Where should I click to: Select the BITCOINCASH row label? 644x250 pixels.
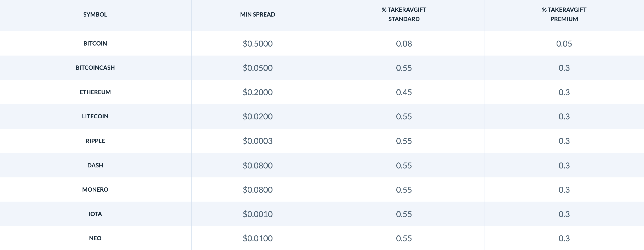tap(95, 68)
